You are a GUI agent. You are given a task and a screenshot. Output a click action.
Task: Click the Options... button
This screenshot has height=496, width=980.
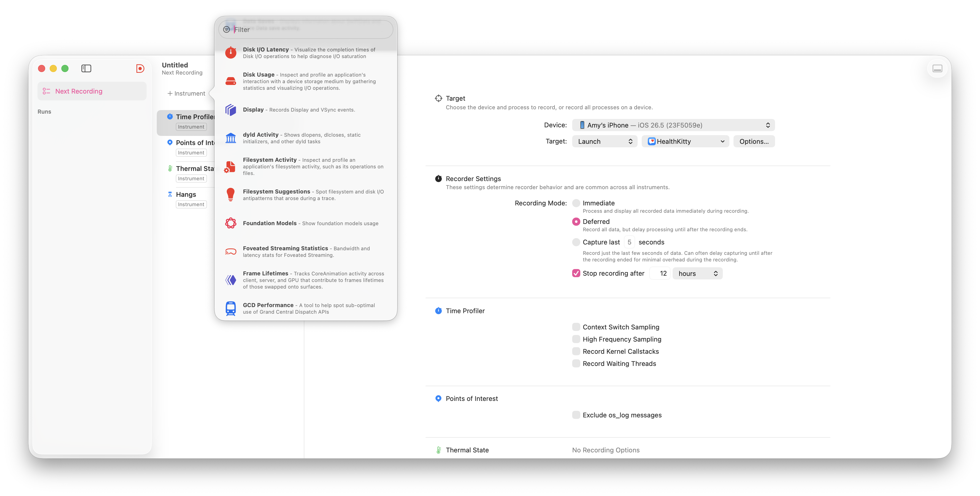pos(754,141)
